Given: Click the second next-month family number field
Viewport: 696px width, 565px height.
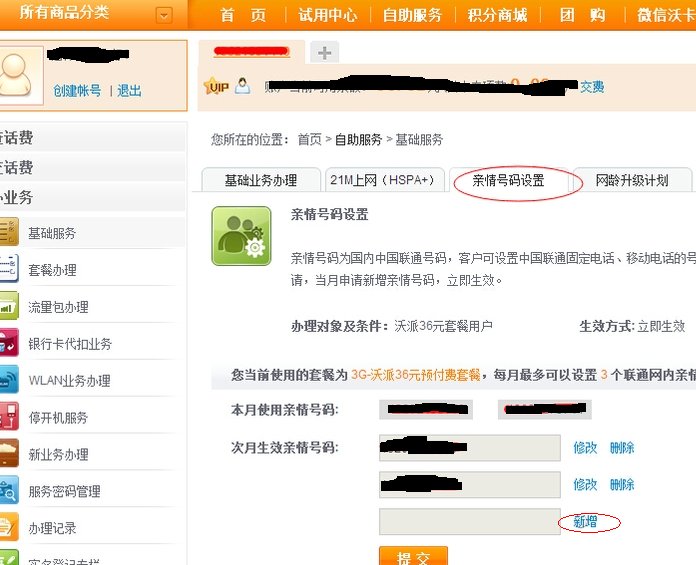Looking at the screenshot, I should point(470,485).
